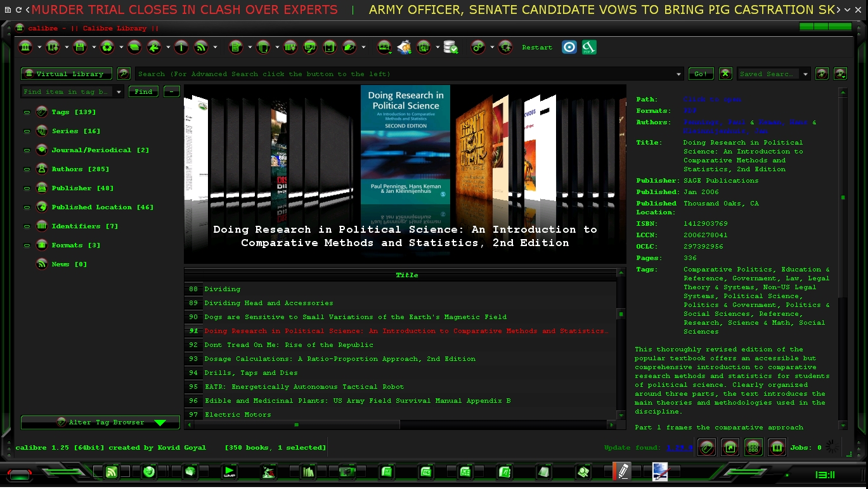Open the Alter Tag Browser dropdown
This screenshot has width=868, height=489.
100,422
